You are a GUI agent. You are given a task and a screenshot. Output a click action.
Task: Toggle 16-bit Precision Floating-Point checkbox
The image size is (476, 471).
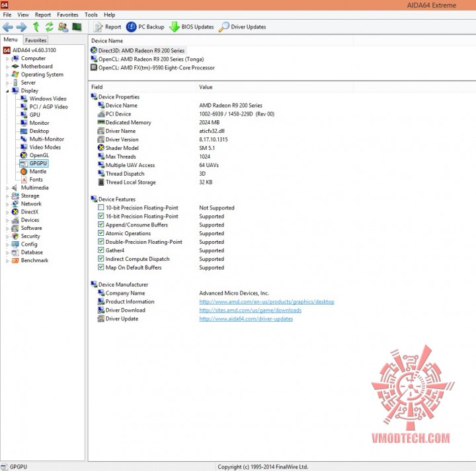[x=100, y=216]
